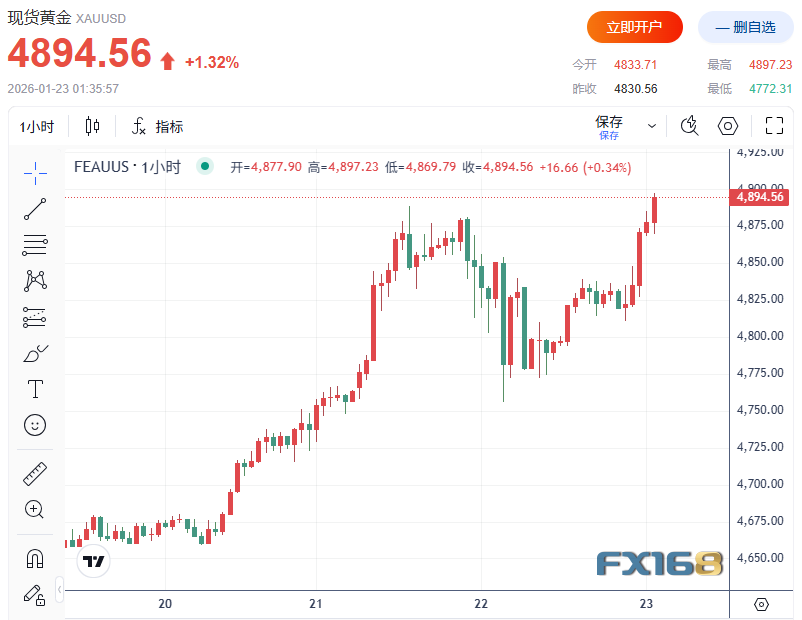Click the 4,894.56 price label on axis
Viewport: 802px width, 620px height.
tap(759, 197)
